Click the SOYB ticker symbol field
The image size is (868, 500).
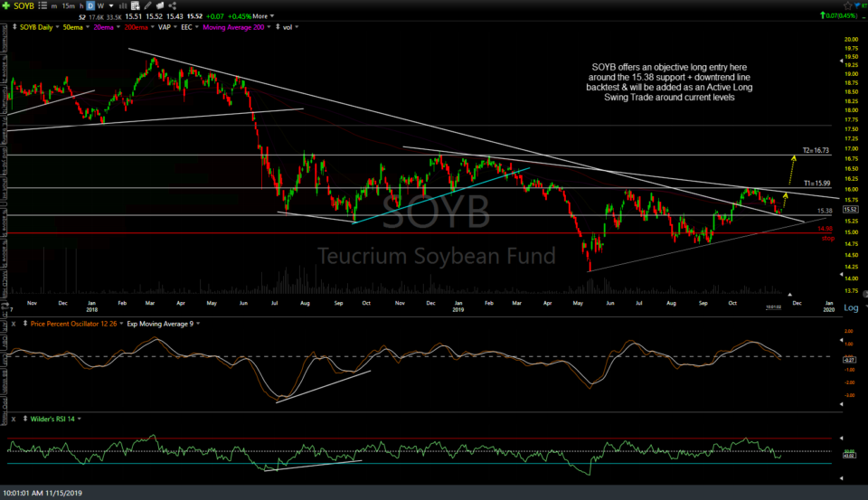click(24, 6)
